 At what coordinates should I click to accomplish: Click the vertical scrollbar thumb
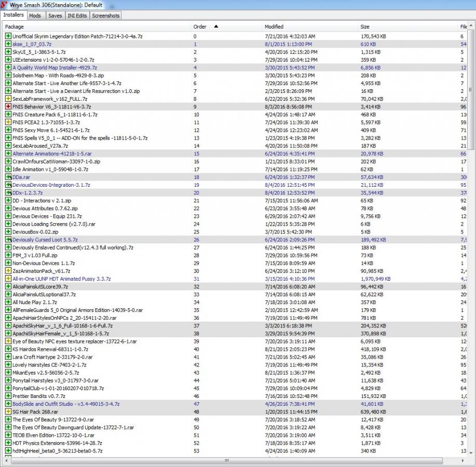click(471, 90)
